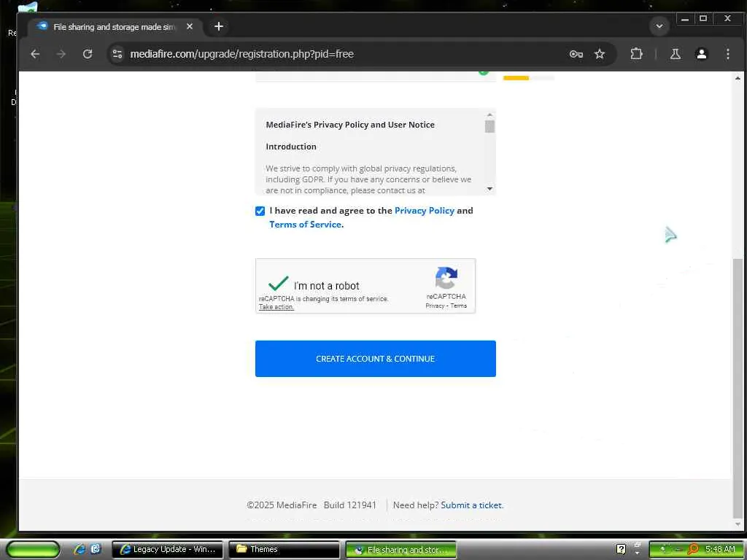
Task: Open the Privacy Policy link
Action: [x=424, y=211]
